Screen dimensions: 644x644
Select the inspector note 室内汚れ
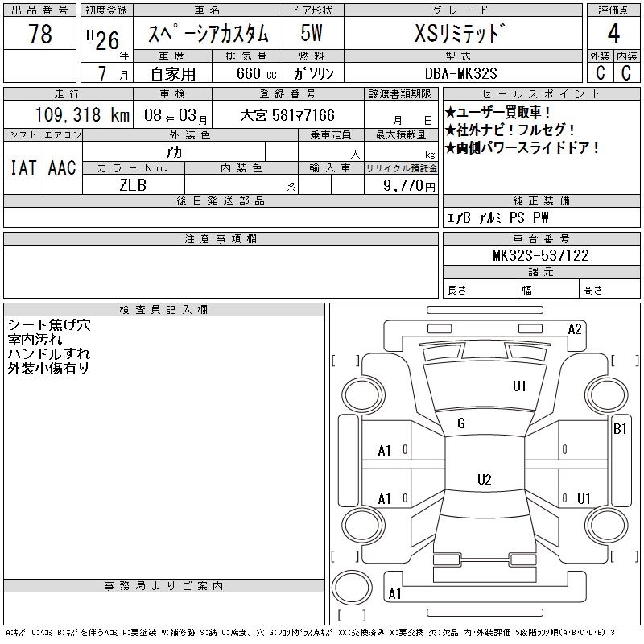click(35, 340)
